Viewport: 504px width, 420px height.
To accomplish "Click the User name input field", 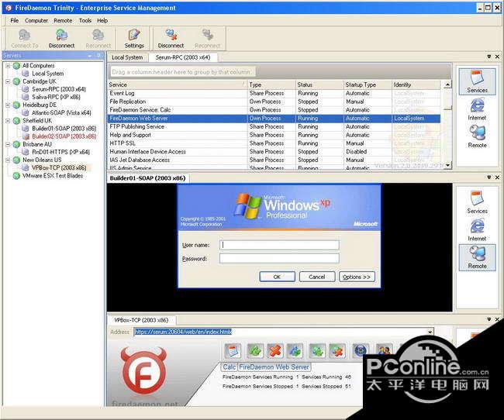I will click(x=279, y=245).
